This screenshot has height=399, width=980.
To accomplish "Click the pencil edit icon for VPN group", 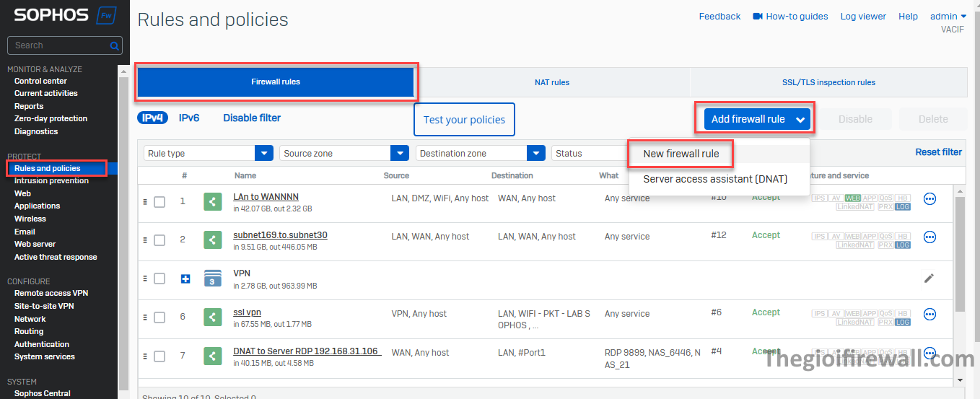I will point(929,278).
